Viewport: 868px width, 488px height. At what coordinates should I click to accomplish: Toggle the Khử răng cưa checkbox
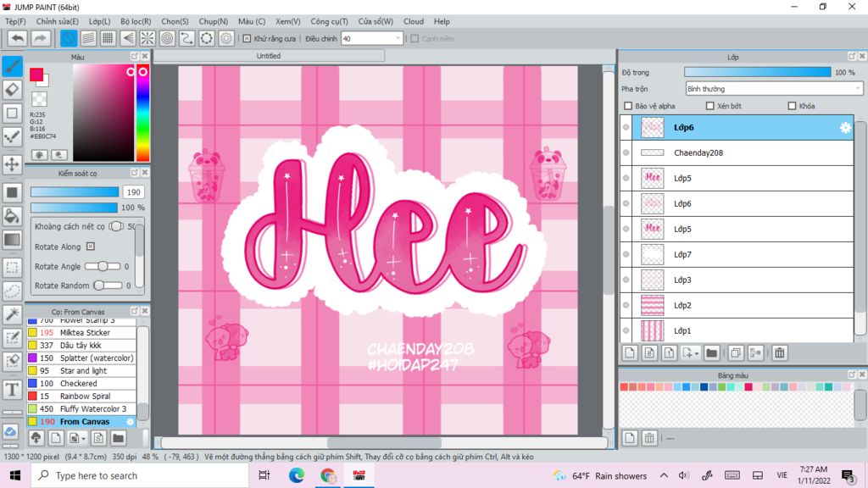[x=247, y=39]
